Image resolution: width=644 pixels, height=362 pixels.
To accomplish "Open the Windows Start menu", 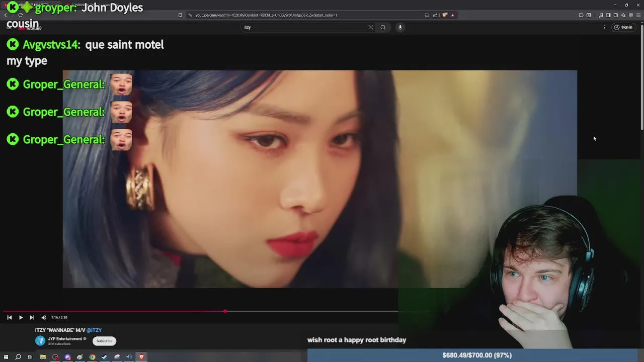I will click(x=6, y=357).
